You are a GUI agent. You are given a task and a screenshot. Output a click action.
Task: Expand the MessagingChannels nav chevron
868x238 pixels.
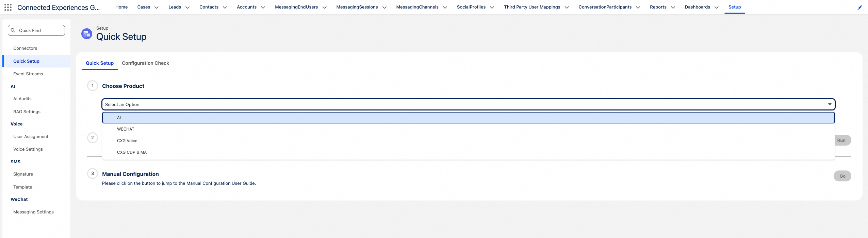445,7
